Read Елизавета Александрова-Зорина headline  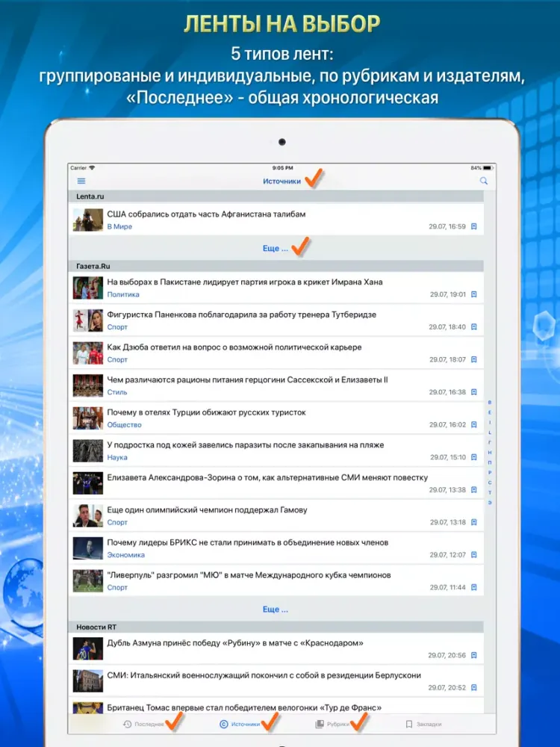point(267,477)
